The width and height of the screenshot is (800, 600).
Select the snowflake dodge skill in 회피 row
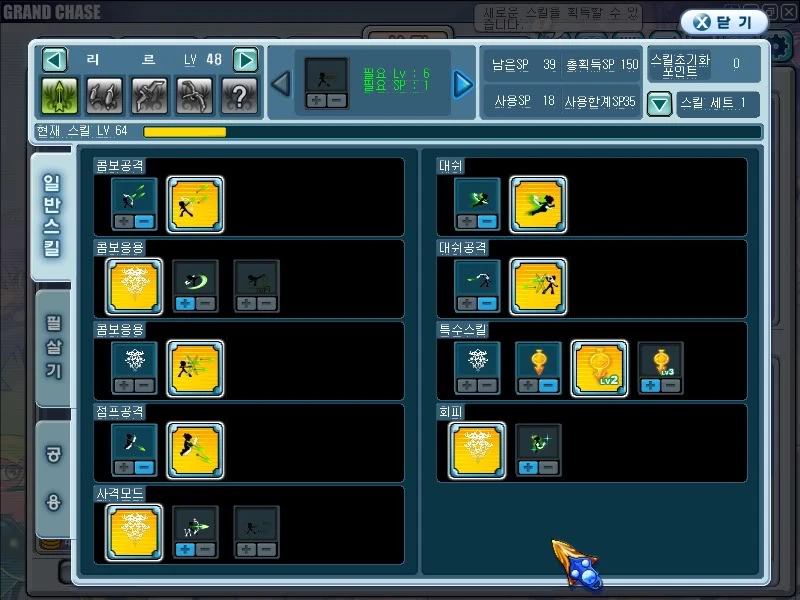point(475,449)
